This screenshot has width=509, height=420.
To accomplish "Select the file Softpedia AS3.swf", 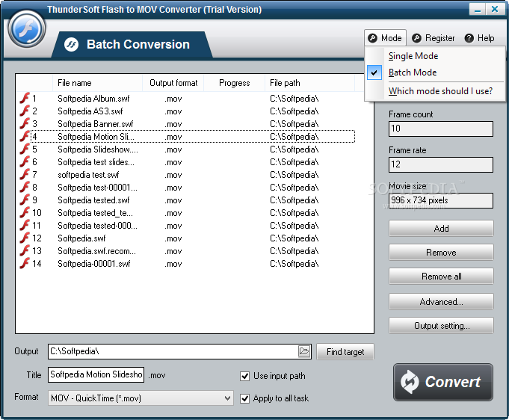I will click(90, 111).
